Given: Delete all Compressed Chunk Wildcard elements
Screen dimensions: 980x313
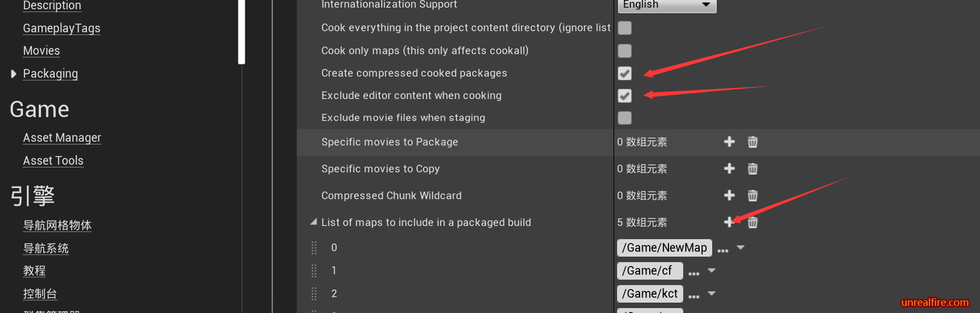Looking at the screenshot, I should [753, 195].
